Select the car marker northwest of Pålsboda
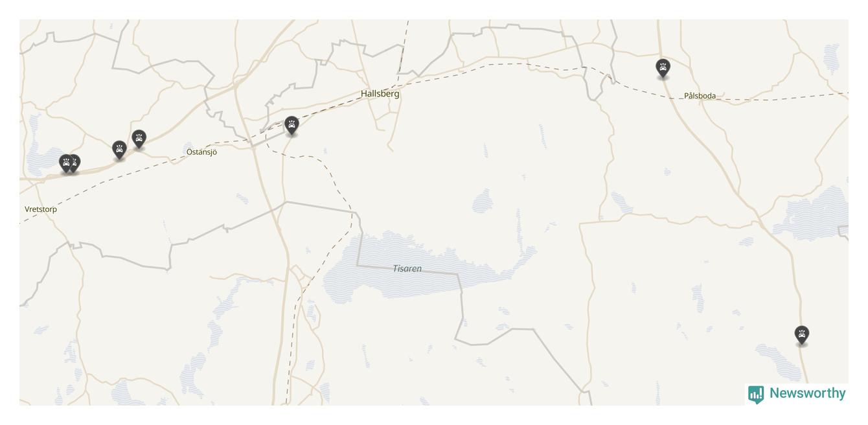 point(663,68)
